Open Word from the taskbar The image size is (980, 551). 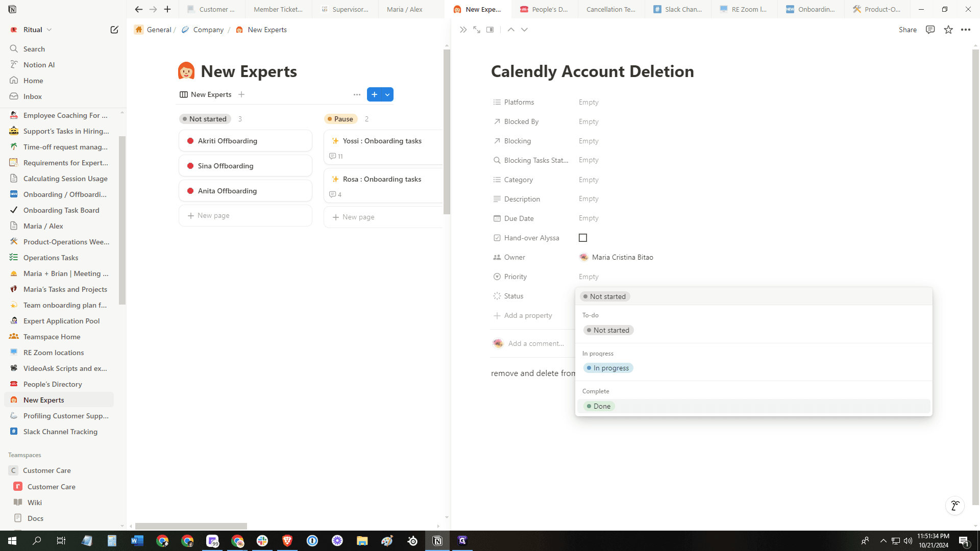137,541
